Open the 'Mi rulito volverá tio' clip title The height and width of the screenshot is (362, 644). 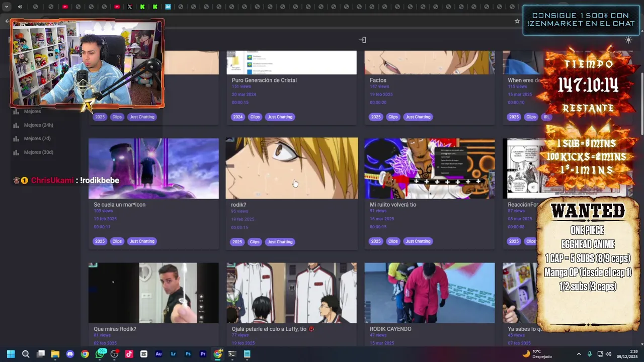tap(393, 205)
